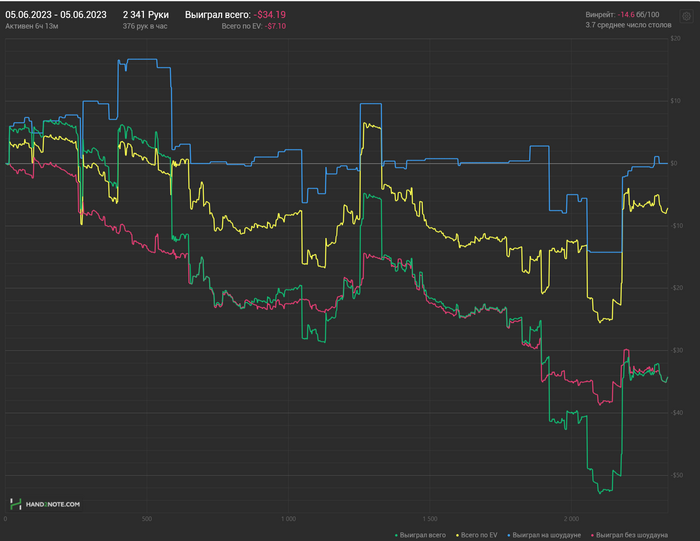The height and width of the screenshot is (541, 700).
Task: Click the -$10 y-axis label
Action: tap(676, 226)
